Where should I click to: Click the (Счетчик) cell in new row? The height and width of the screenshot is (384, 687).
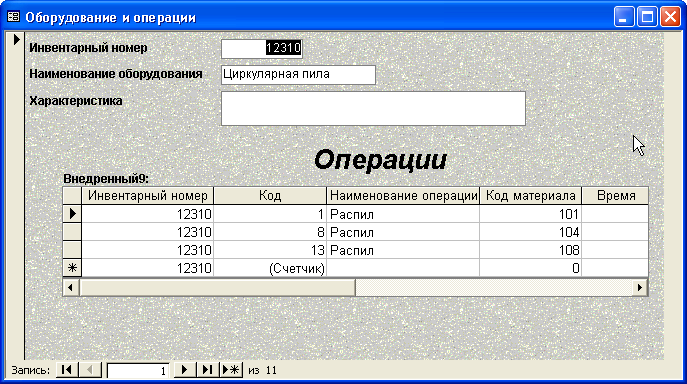[270, 268]
